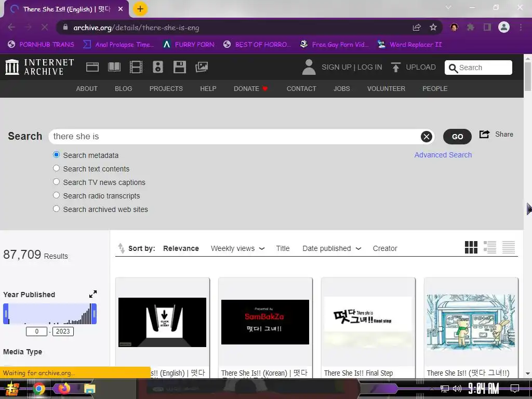Screen dimensions: 532x399
Task: Open the Images icon in header
Action: [x=202, y=67]
